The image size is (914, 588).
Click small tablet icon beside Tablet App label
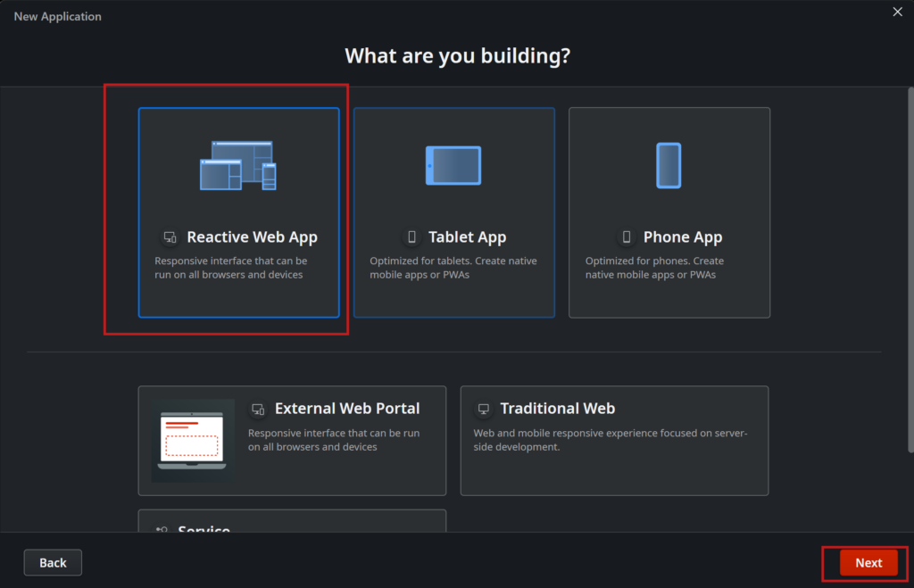(x=411, y=237)
